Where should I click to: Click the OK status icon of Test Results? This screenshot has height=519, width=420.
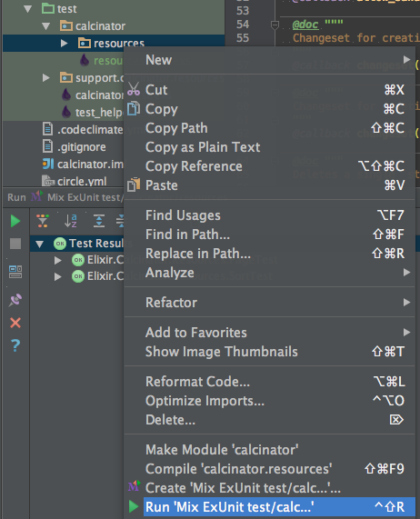tap(60, 244)
